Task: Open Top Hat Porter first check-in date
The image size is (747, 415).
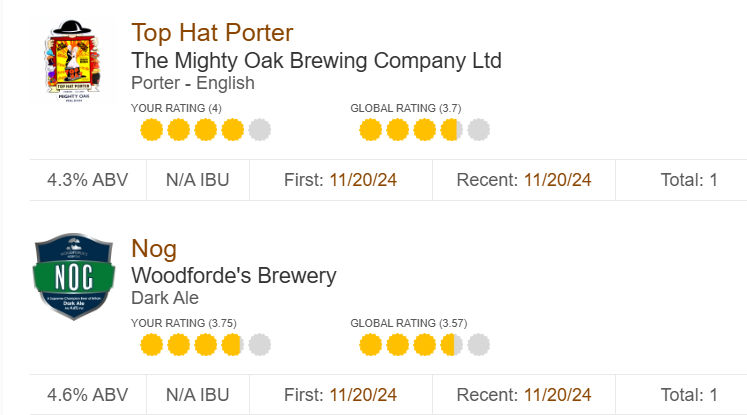Action: tap(364, 180)
